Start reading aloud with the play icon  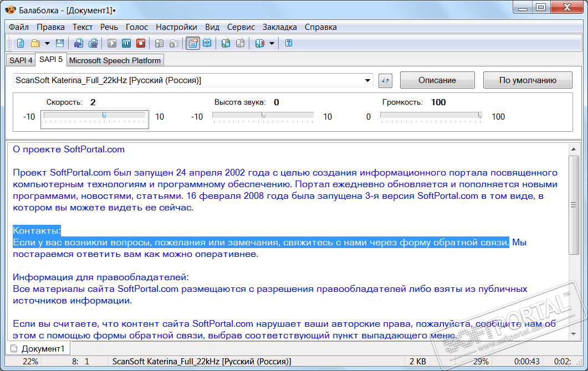(x=112, y=44)
